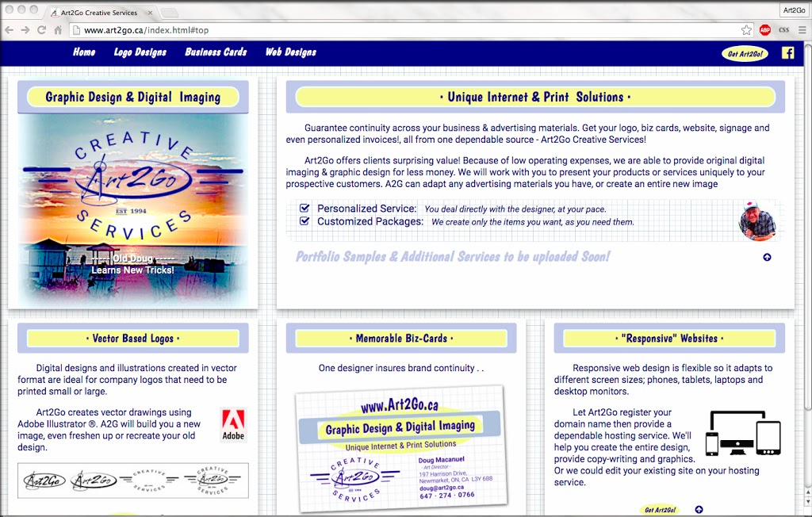Viewport: 812px width, 517px height.
Task: Open the browser home page icon
Action: (58, 30)
